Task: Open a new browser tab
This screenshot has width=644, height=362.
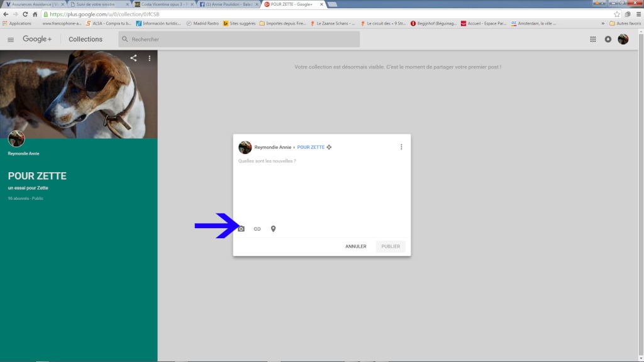Action: click(332, 4)
